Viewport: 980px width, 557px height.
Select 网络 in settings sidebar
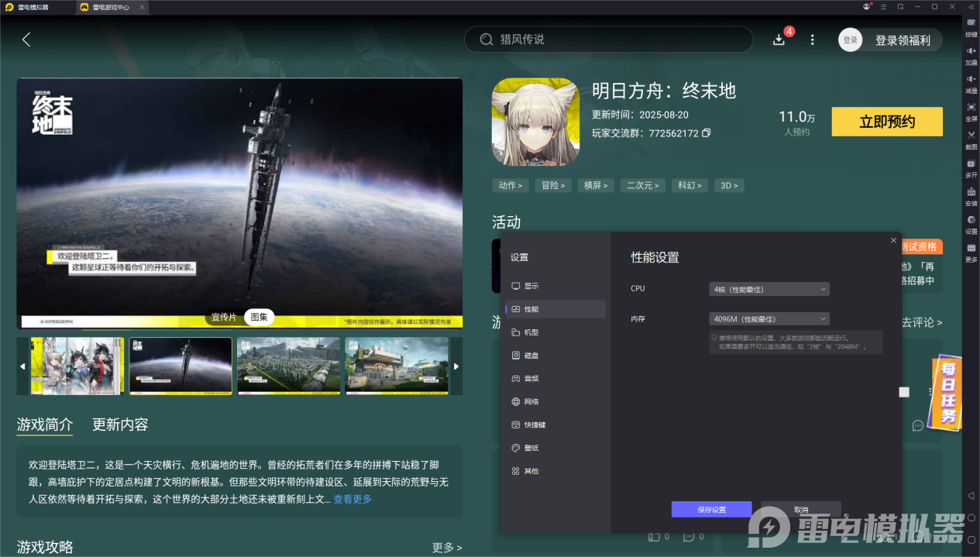pyautogui.click(x=531, y=401)
